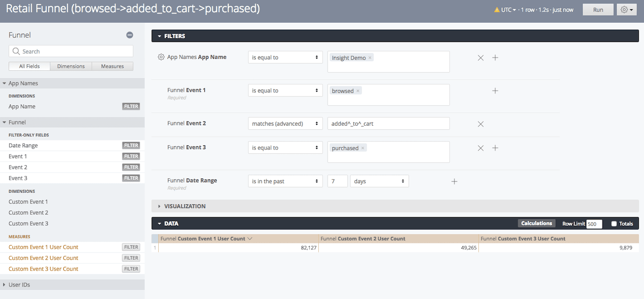Open the 'days' unit dropdown
Screen dimensions: 644x299
tap(379, 181)
